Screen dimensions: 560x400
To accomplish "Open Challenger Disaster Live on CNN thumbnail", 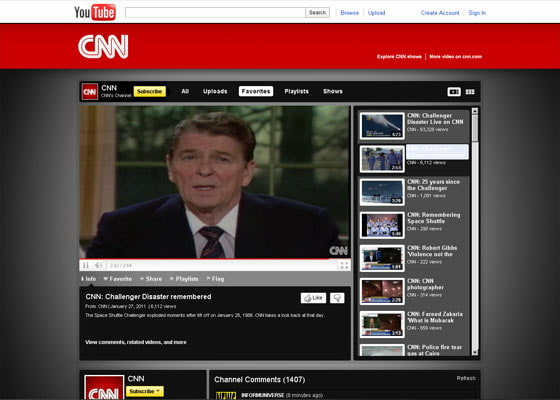I will tap(382, 126).
